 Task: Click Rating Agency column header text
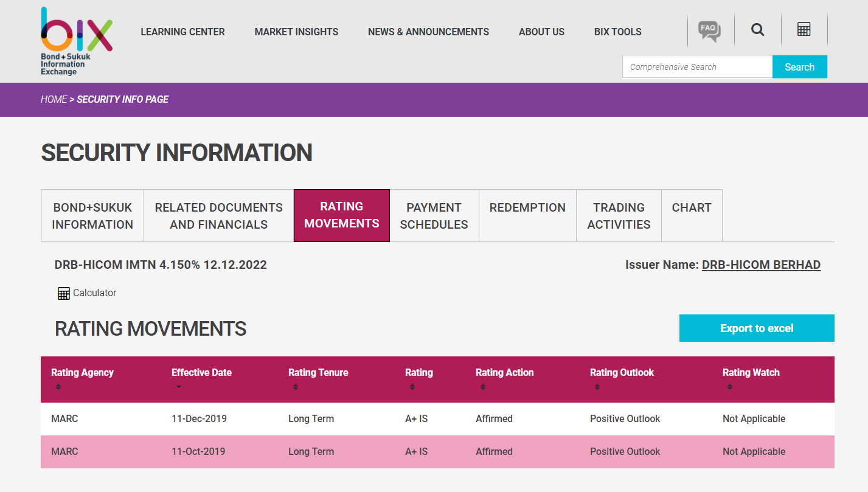pos(82,372)
